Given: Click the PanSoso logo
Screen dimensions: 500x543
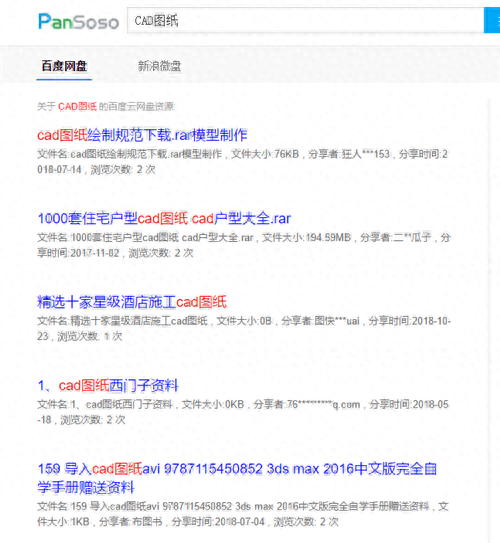Looking at the screenshot, I should click(79, 21).
